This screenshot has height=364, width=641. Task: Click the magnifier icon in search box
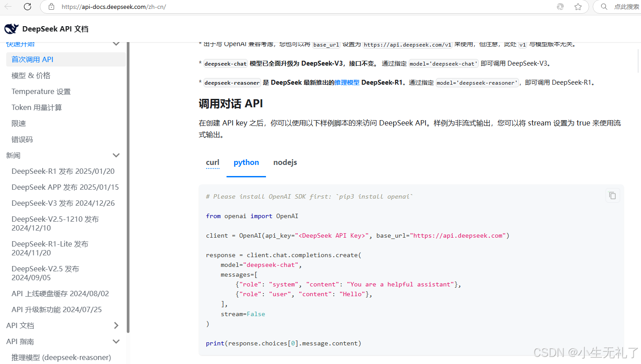604,7
